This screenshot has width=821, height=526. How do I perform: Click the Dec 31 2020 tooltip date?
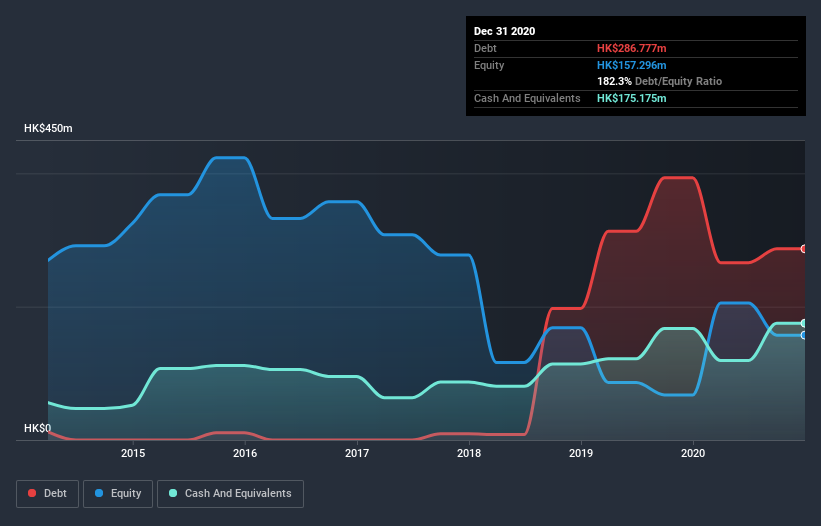(x=504, y=31)
